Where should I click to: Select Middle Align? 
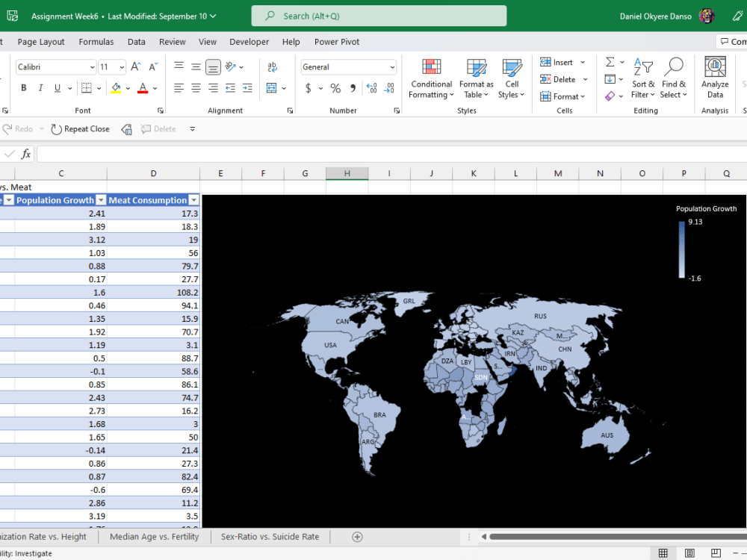click(x=196, y=66)
